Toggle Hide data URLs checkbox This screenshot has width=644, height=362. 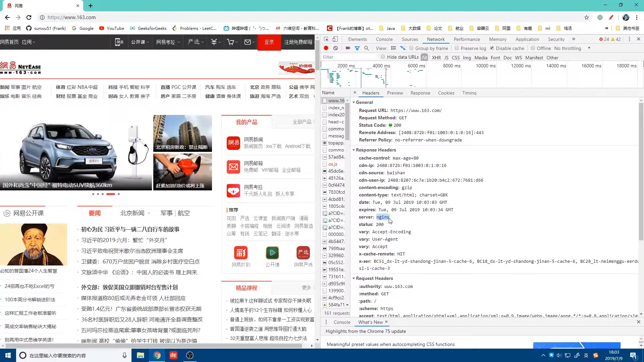(383, 57)
